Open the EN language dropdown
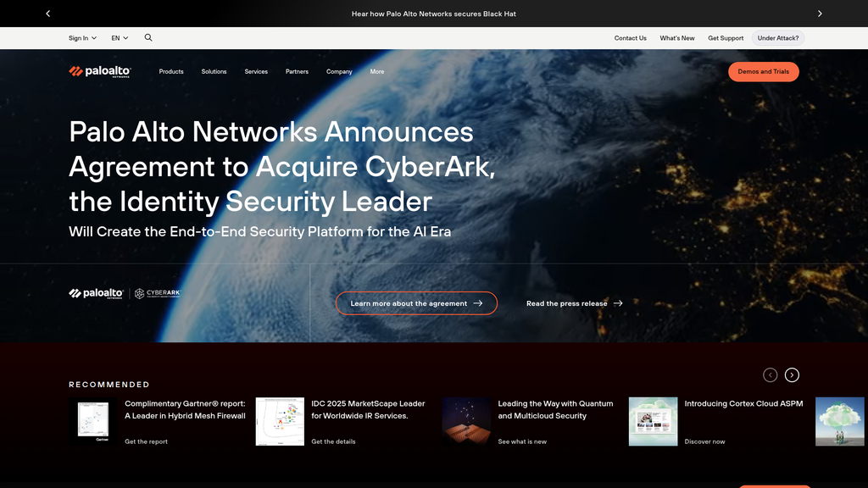The image size is (868, 488). click(x=120, y=38)
